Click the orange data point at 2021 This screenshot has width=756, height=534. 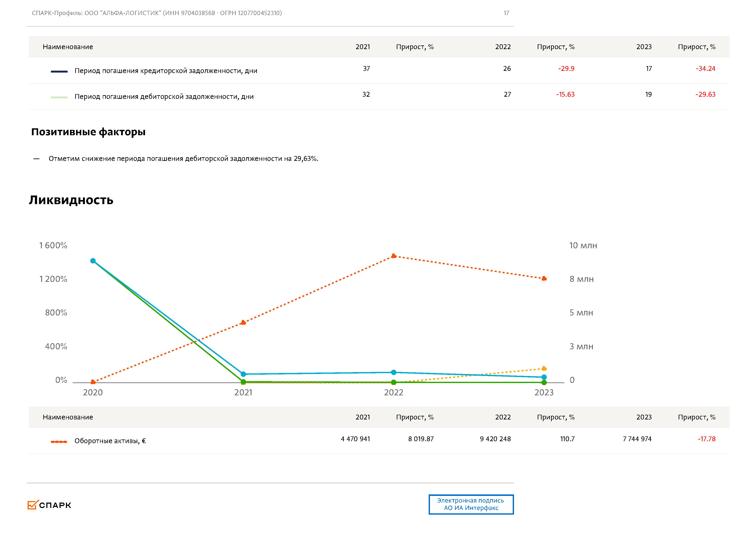coord(243,322)
